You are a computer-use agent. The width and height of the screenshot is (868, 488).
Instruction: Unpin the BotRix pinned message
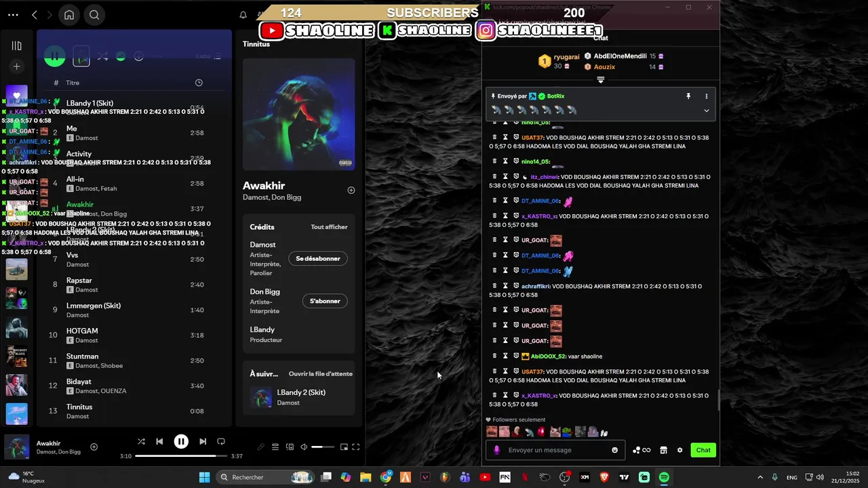point(688,96)
